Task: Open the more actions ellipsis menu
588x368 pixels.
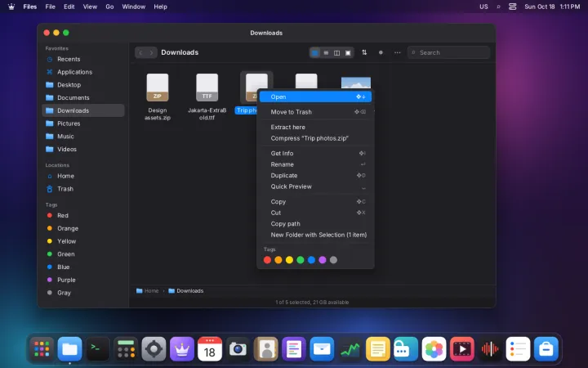Action: click(x=397, y=52)
